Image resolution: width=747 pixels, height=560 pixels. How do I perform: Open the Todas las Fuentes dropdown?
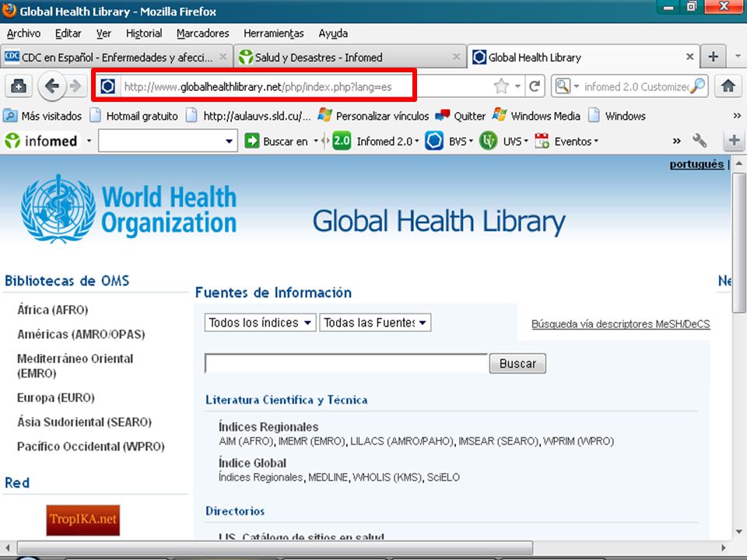(x=375, y=322)
